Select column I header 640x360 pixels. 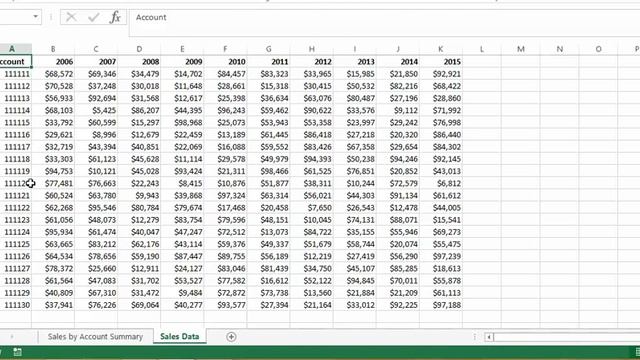(355, 49)
